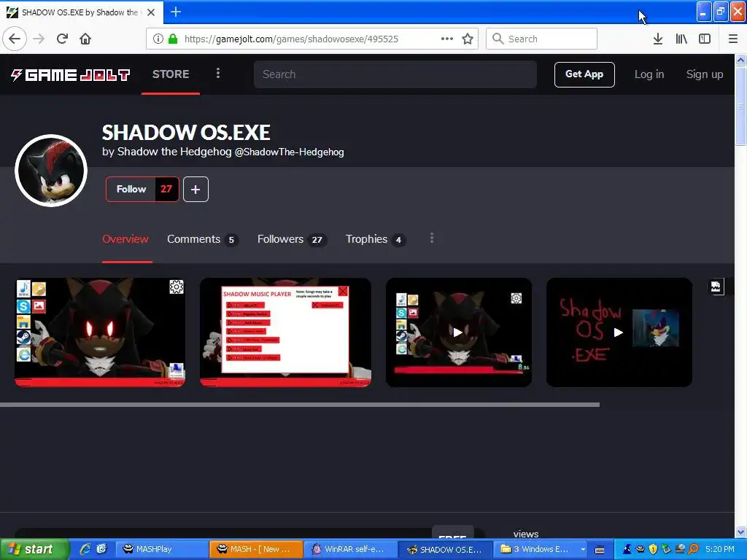Image resolution: width=747 pixels, height=560 pixels.
Task: Go back with the browser back arrow
Action: 15,39
